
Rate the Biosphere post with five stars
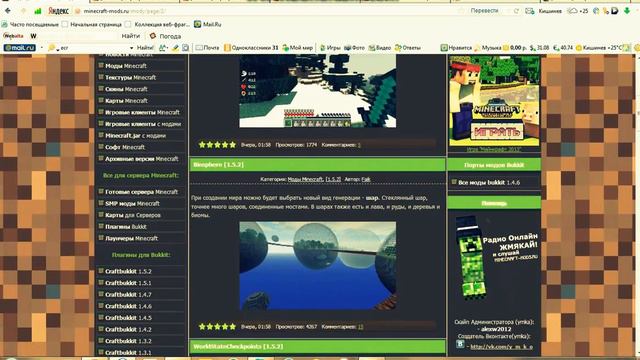[217, 327]
